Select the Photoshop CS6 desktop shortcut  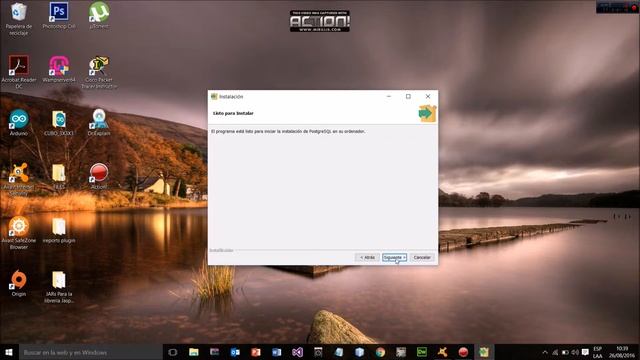coord(59,16)
